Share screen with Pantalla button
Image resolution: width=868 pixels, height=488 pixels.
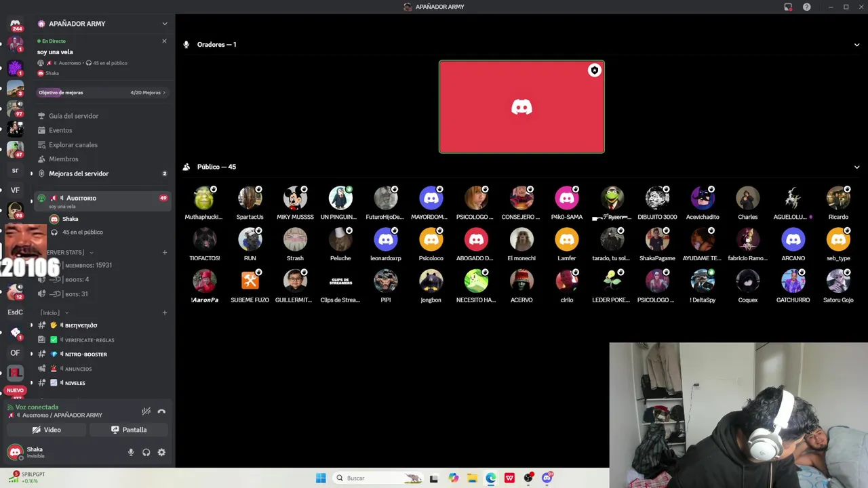coord(129,430)
